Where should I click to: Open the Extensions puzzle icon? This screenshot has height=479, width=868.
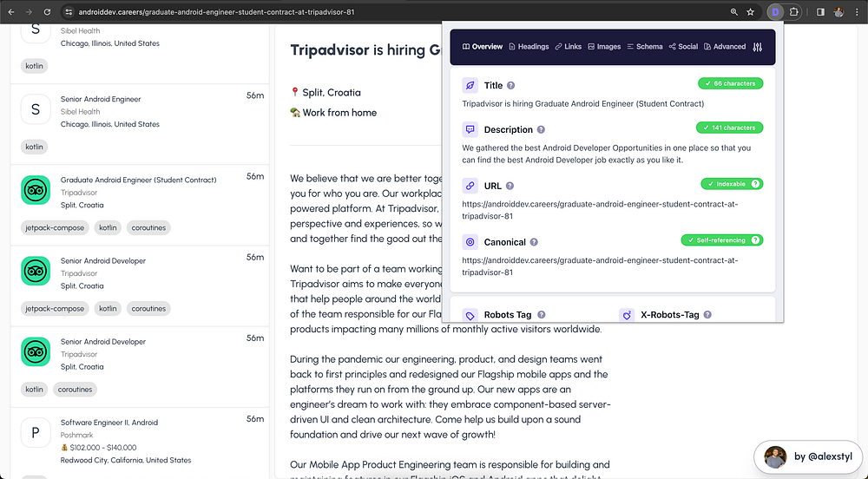(794, 11)
